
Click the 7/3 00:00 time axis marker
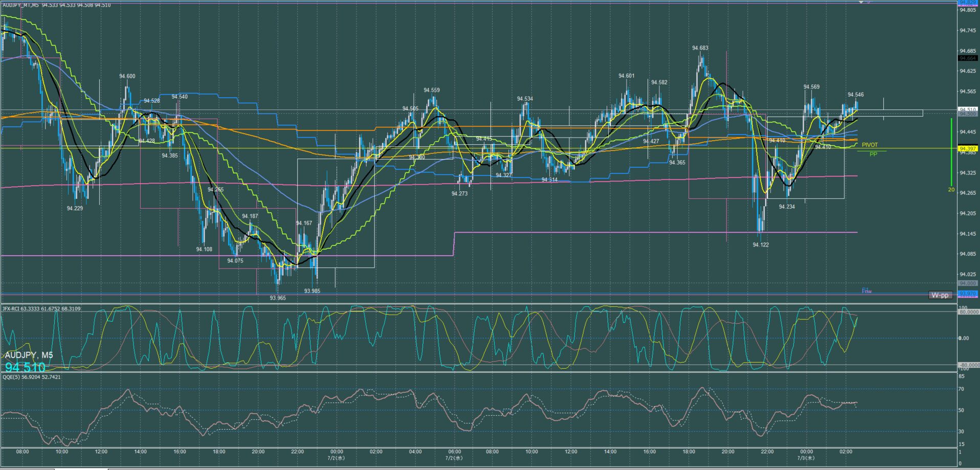point(807,454)
